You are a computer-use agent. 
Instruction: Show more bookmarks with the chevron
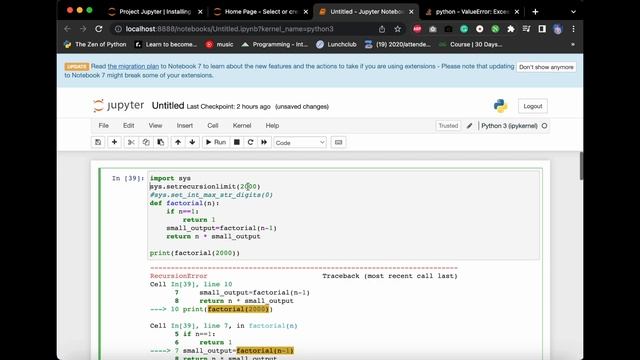pyautogui.click(x=573, y=44)
